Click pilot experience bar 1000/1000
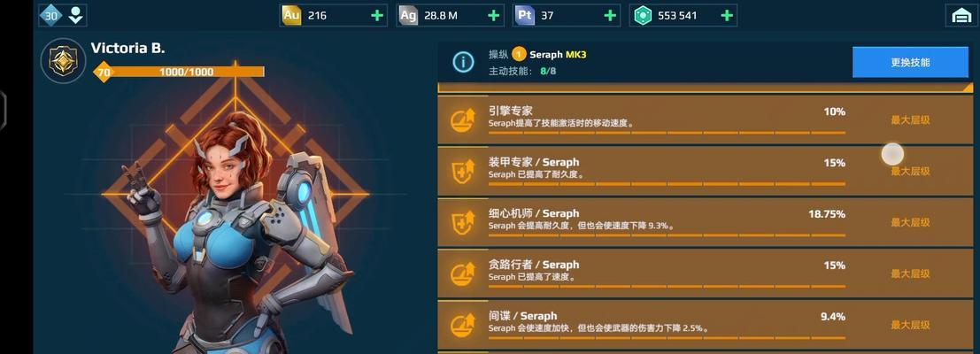The height and width of the screenshot is (354, 980). (x=180, y=72)
